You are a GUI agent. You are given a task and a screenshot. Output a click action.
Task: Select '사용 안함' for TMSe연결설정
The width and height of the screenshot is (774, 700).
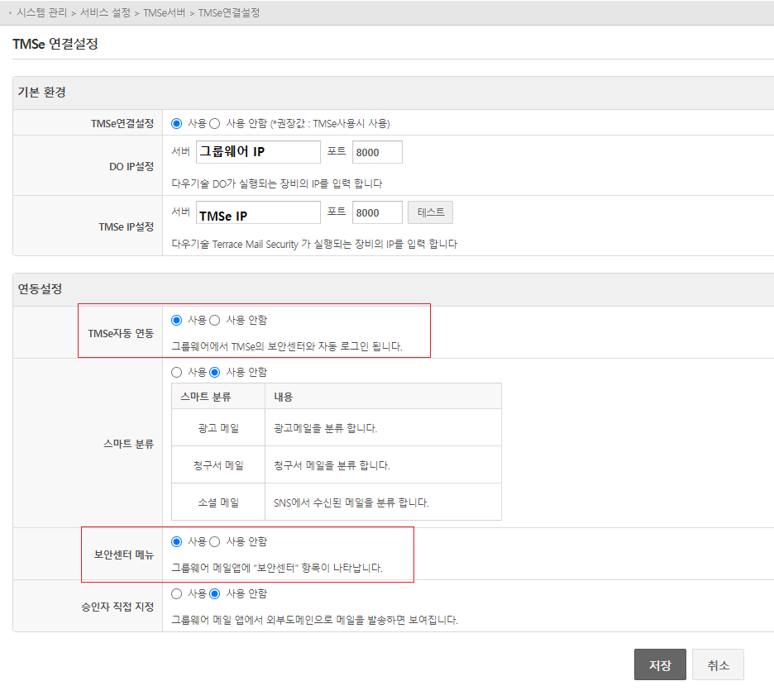215,123
